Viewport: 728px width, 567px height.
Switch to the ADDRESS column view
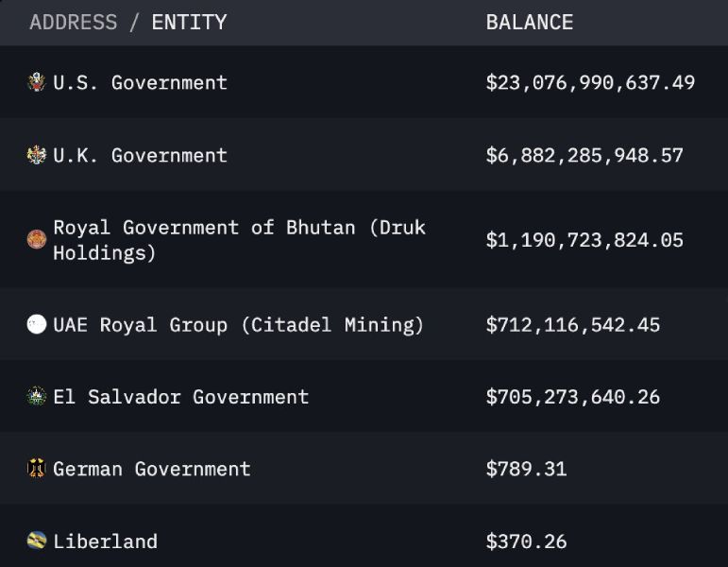click(74, 22)
